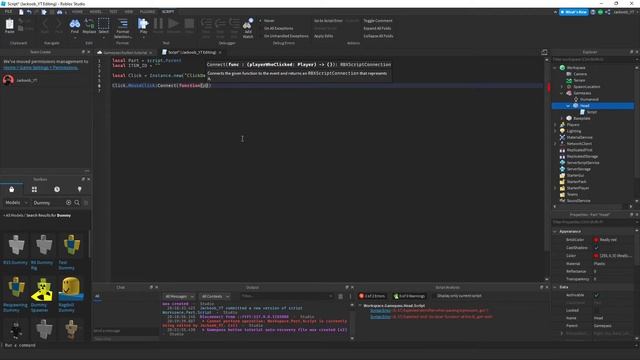Screen dimensions: 640x360
Task: Click the Ragdoll Dummy model thumbnail
Action: [x=71, y=289]
